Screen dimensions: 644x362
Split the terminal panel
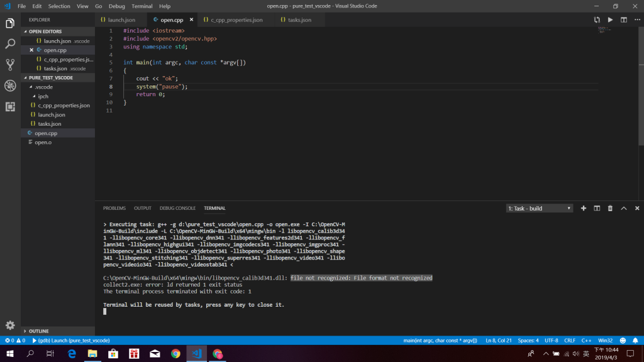[x=597, y=208]
